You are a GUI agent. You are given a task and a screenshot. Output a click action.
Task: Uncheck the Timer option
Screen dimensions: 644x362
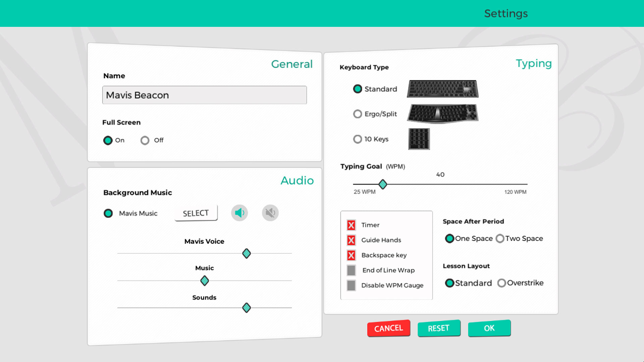[x=351, y=225]
